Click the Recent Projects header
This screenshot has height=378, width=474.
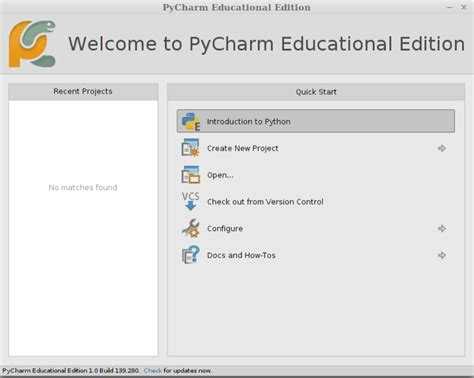click(x=83, y=91)
